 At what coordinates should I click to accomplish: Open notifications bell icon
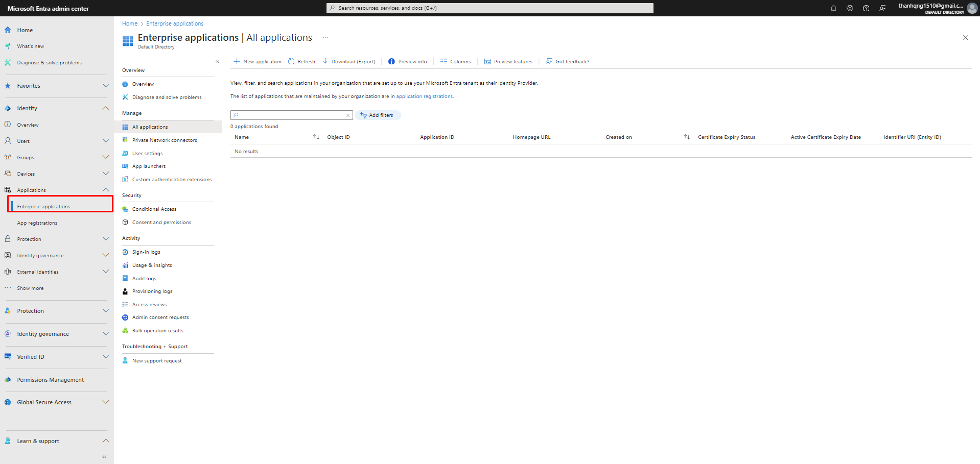pos(833,8)
